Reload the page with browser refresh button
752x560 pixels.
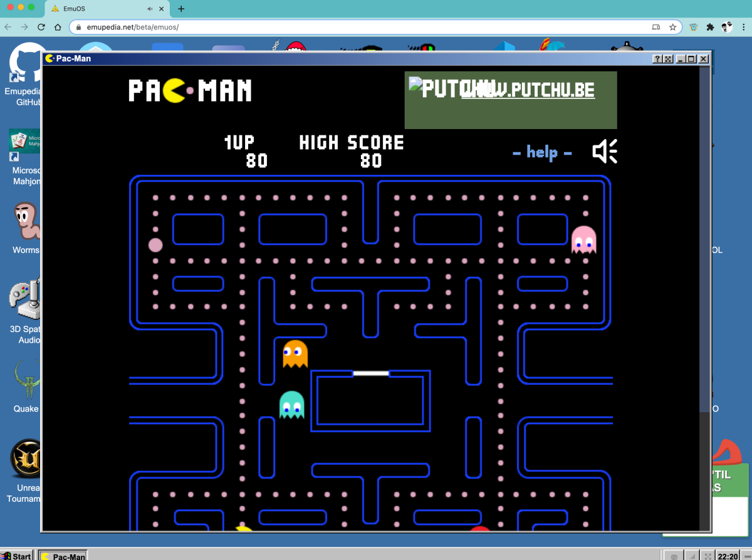(x=41, y=28)
